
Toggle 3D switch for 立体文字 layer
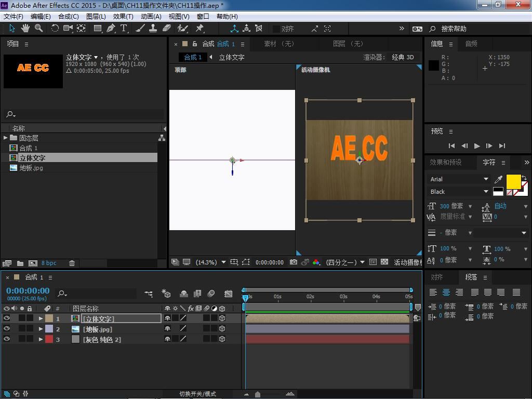click(x=222, y=318)
